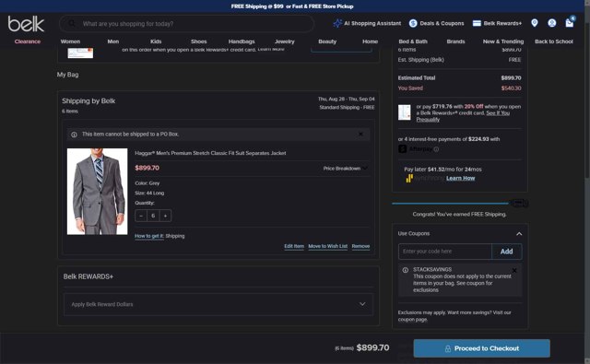Screen dimensions: 590x364
Task: Click Proceed to Checkout
Action: [x=481, y=348]
